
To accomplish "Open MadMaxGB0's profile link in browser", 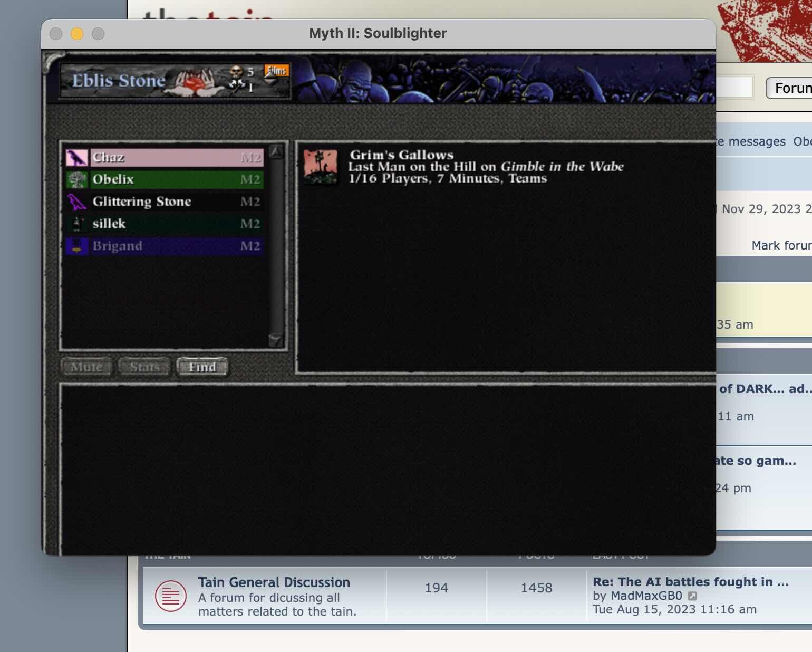I will click(x=646, y=596).
